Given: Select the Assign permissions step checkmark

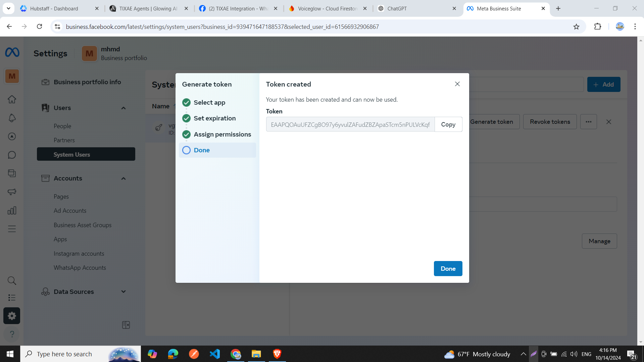Looking at the screenshot, I should [x=186, y=134].
